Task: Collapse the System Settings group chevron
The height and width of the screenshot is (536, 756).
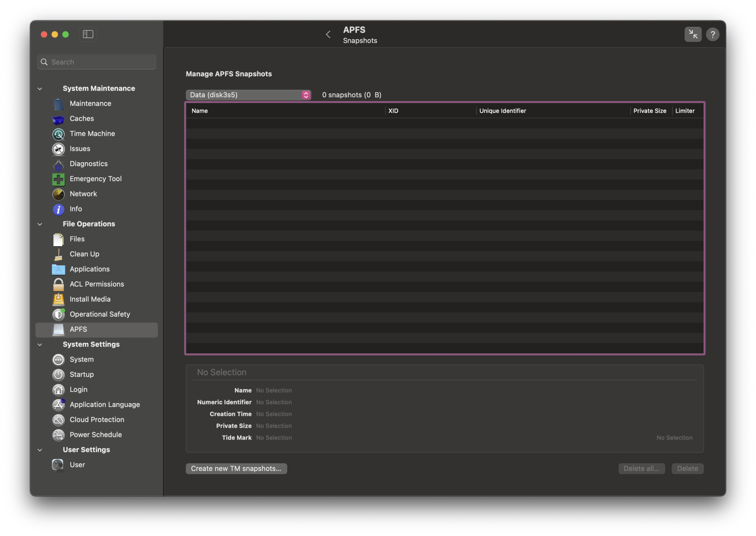Action: click(40, 345)
